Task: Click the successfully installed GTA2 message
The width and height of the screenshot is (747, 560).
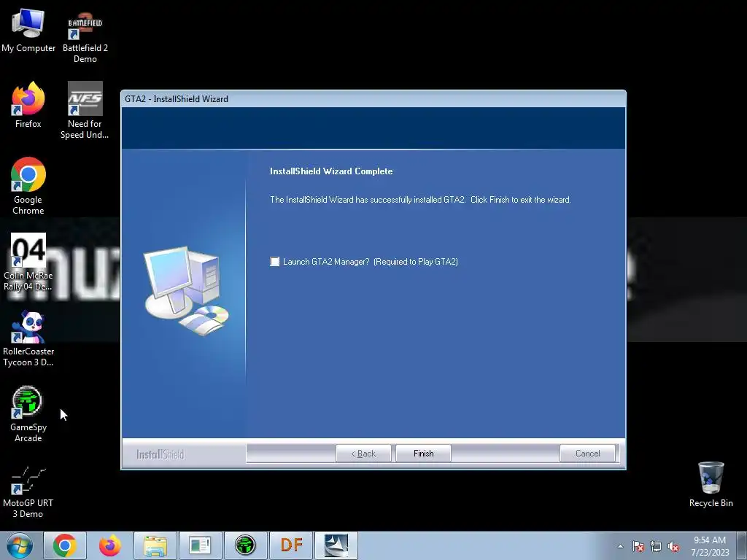Action: [420, 200]
